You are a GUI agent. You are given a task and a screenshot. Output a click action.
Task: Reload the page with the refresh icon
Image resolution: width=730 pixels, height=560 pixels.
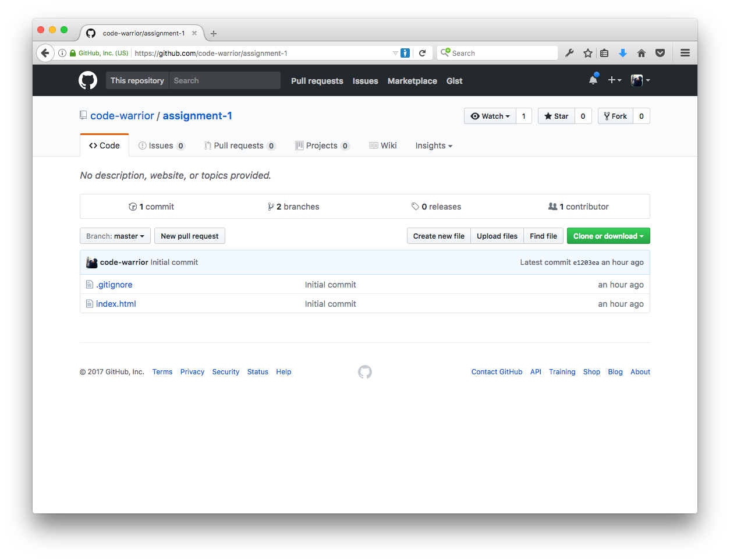(x=423, y=53)
